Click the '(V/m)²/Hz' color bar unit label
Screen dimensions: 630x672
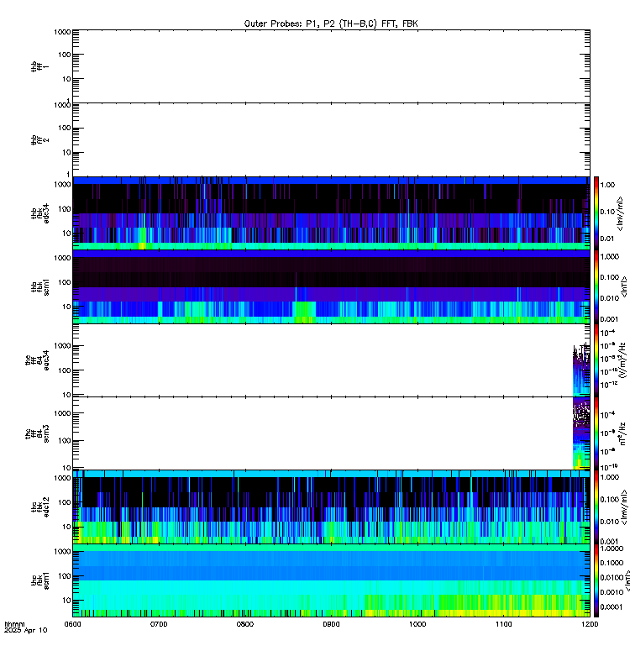[x=623, y=360]
